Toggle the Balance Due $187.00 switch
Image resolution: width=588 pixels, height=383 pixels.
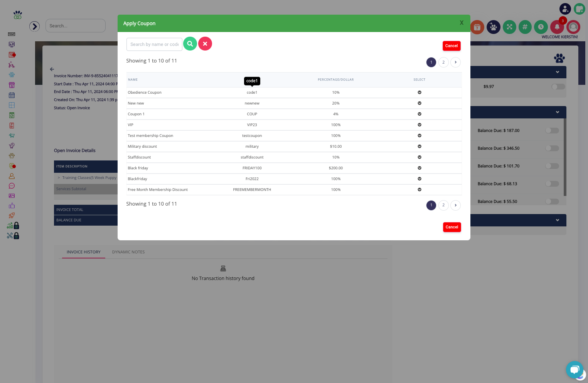(552, 131)
